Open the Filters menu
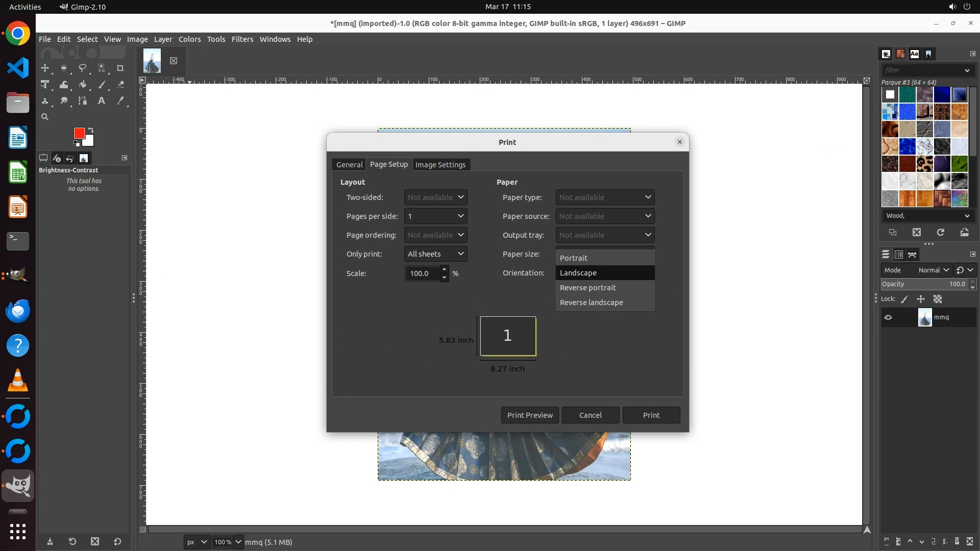 (242, 39)
